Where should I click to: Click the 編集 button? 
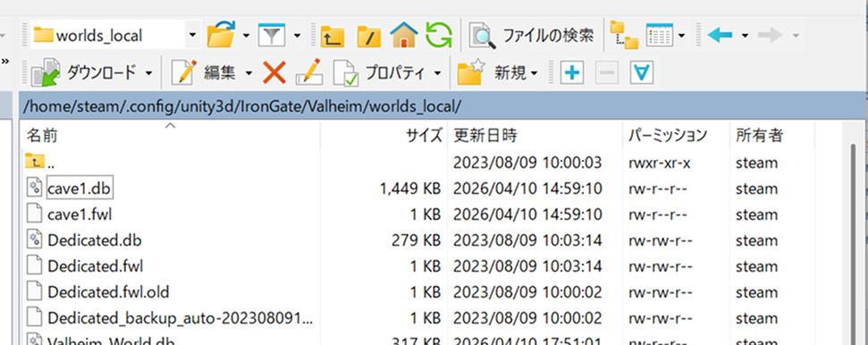(211, 72)
